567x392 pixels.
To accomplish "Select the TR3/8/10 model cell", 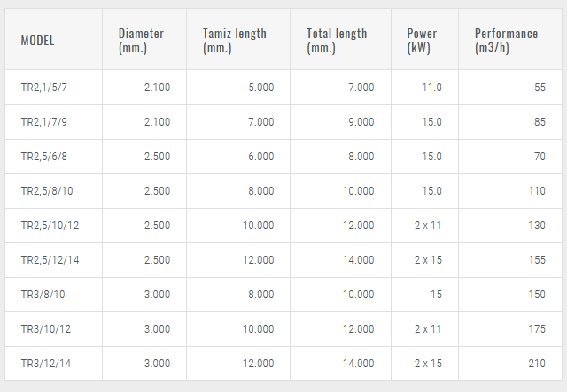I will pos(41,295).
